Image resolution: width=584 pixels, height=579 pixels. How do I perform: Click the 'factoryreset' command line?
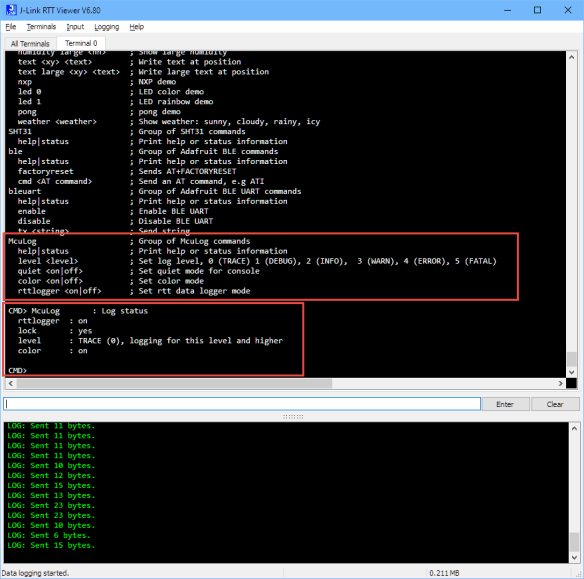tap(127, 171)
